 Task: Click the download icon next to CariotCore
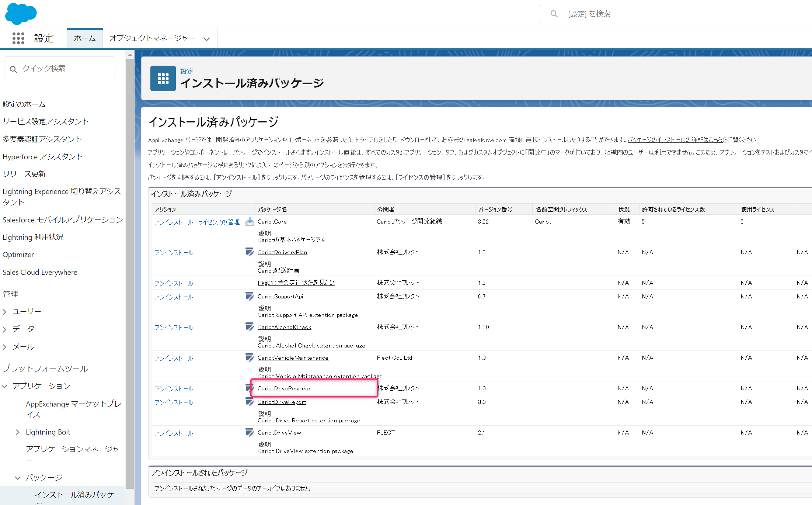250,221
